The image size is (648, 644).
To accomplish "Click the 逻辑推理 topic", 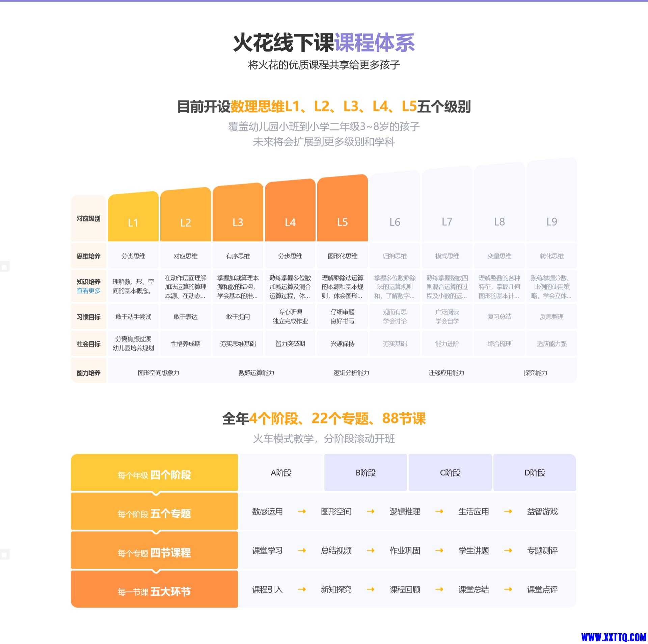I will (x=405, y=511).
